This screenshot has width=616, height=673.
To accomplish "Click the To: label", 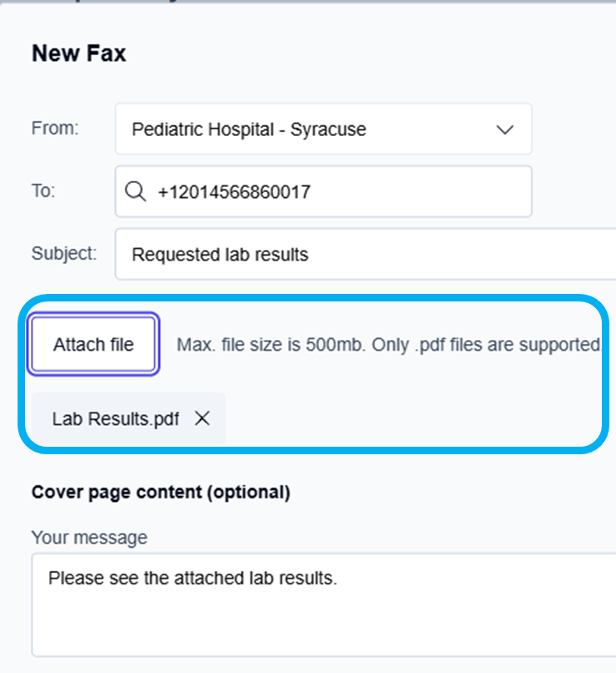I will point(43,190).
